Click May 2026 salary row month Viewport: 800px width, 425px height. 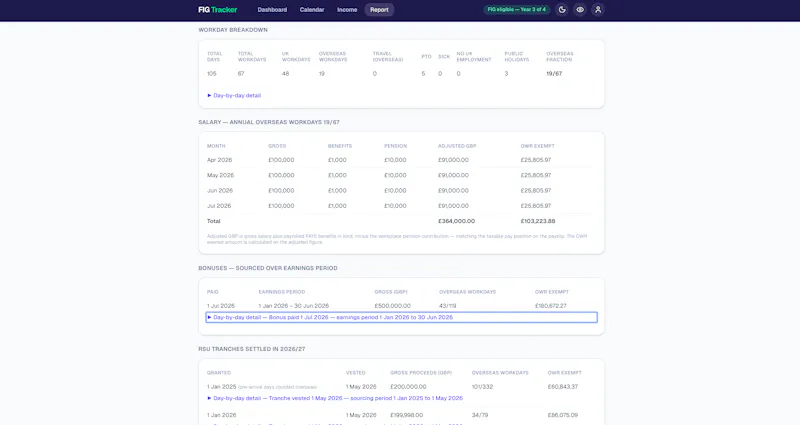pyautogui.click(x=220, y=175)
